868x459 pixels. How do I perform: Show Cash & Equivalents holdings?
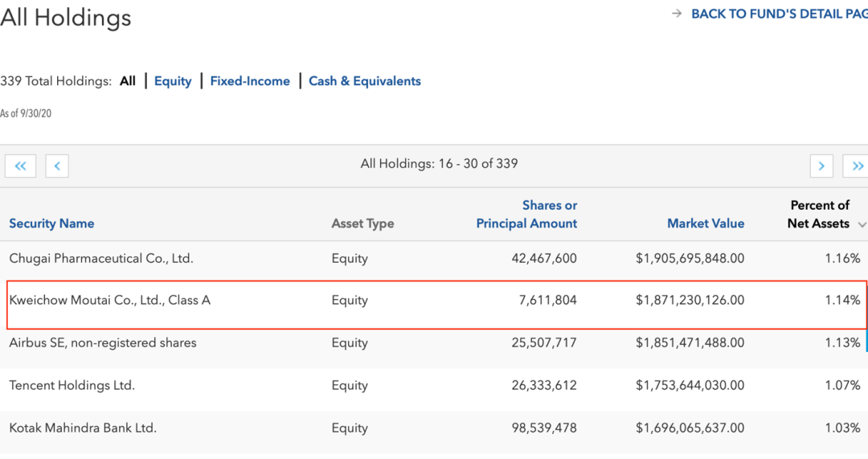click(x=365, y=81)
